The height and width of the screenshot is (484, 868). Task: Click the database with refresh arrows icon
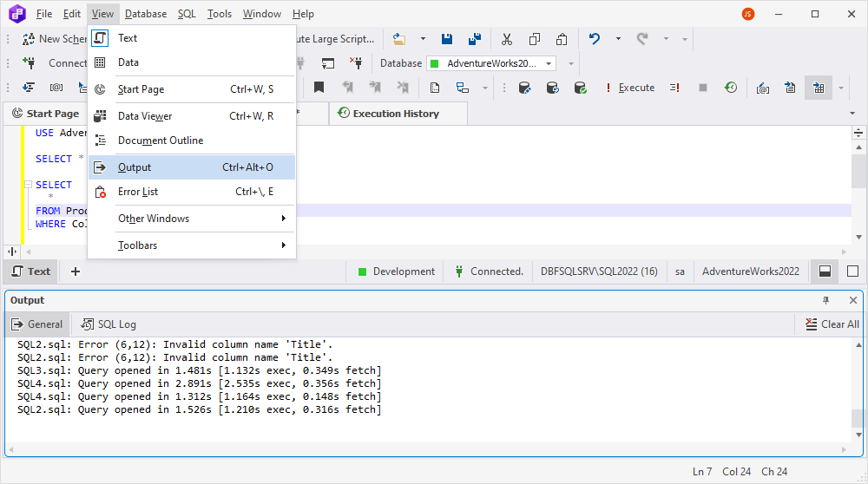[x=552, y=88]
